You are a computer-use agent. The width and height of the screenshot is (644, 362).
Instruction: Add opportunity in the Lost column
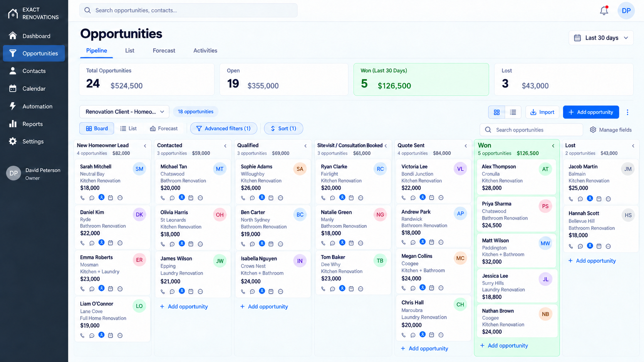pyautogui.click(x=592, y=261)
